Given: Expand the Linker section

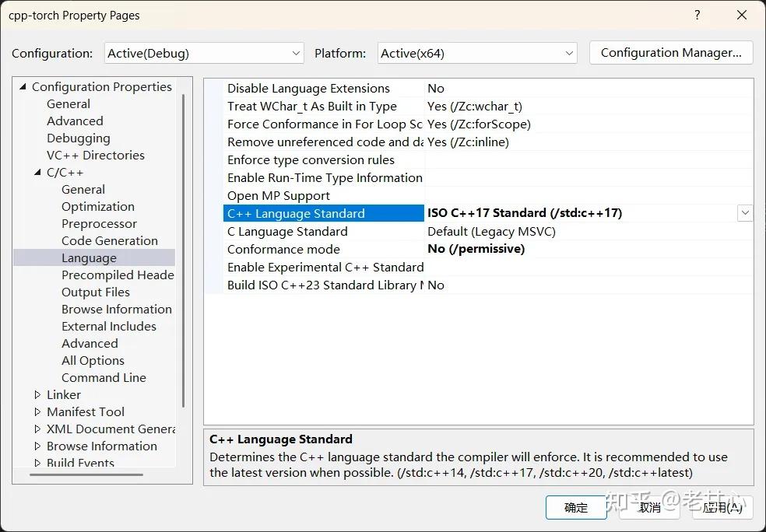Looking at the screenshot, I should 36,394.
